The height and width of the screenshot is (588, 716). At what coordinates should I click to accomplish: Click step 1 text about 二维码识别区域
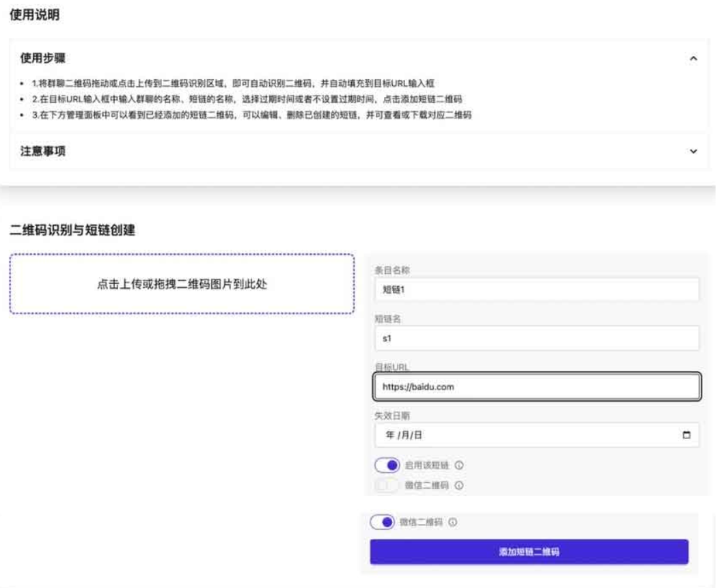233,83
